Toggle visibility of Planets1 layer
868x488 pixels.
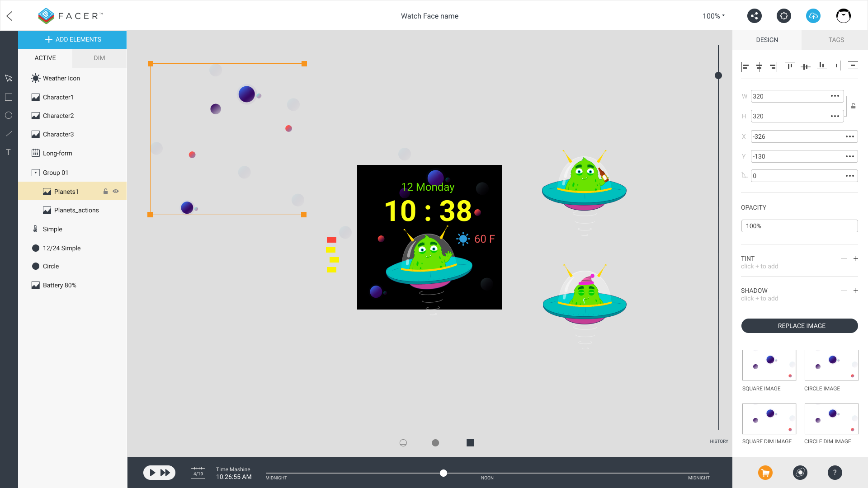(116, 191)
